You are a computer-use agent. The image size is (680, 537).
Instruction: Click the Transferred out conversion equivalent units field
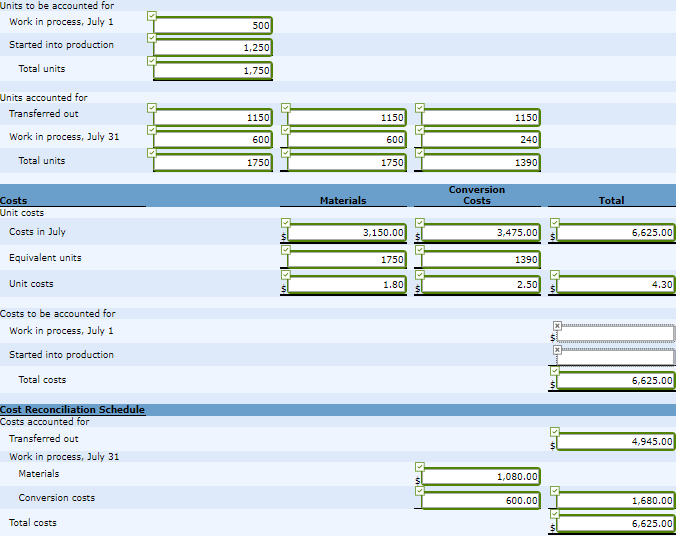[481, 118]
